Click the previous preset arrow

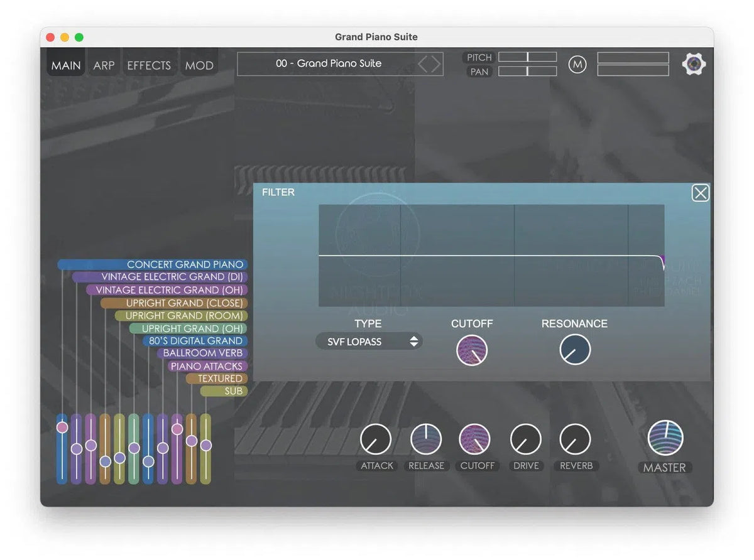point(424,63)
